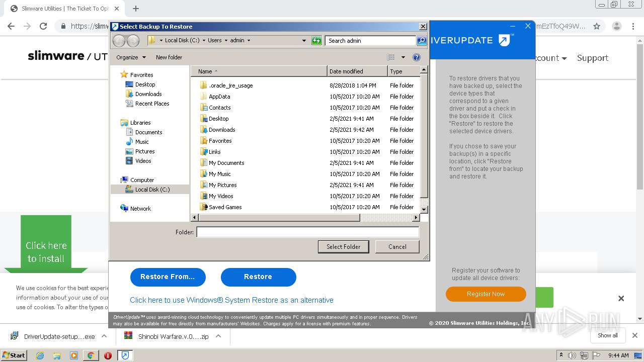
Task: Select Recent Places in navigation pane
Action: pos(152,104)
